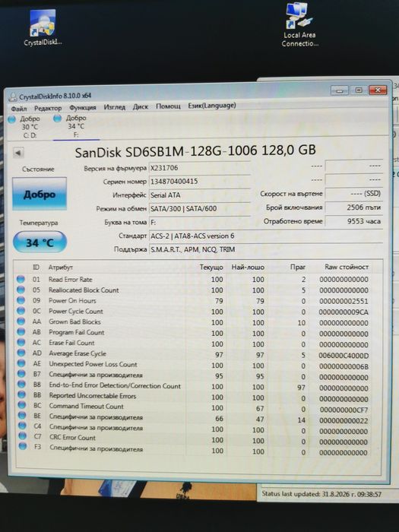This screenshot has height=532, width=399.
Task: Click status icon of the B7 attribute row
Action: click(21, 374)
